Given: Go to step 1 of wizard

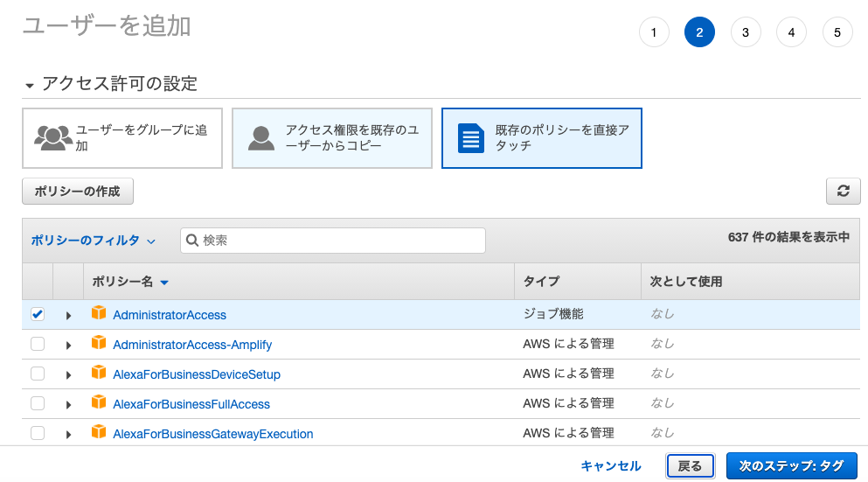Looking at the screenshot, I should 654,32.
